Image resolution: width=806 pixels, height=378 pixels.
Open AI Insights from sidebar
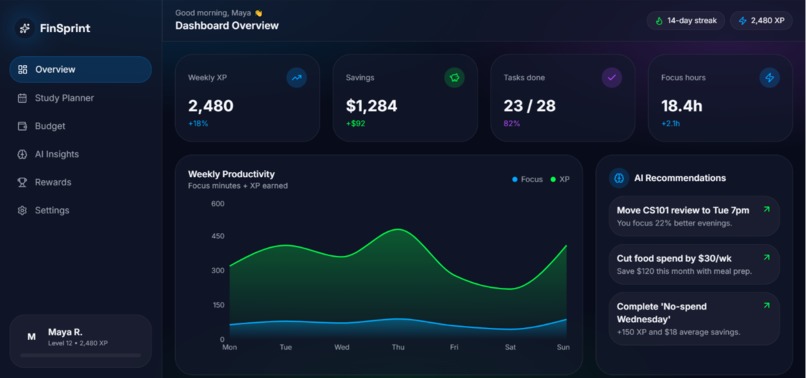pyautogui.click(x=81, y=154)
